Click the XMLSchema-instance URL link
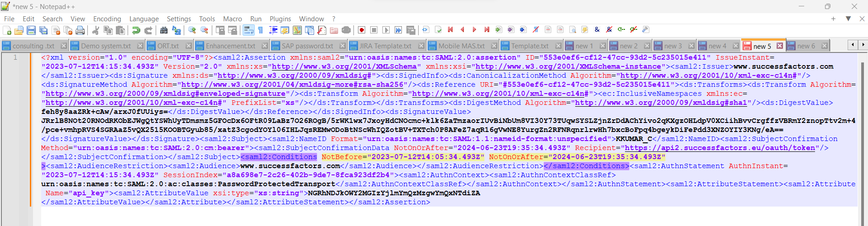This screenshot has width=868, height=226. [568, 66]
